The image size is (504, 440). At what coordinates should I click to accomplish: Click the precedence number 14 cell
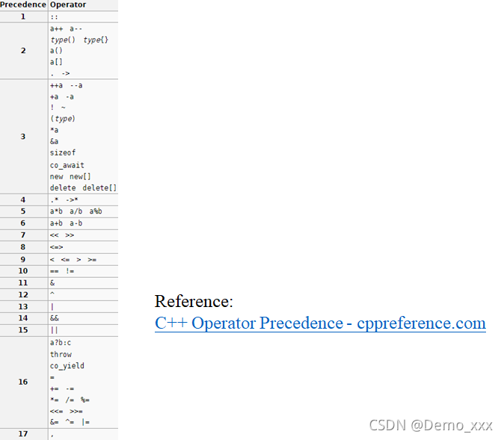coord(24,318)
